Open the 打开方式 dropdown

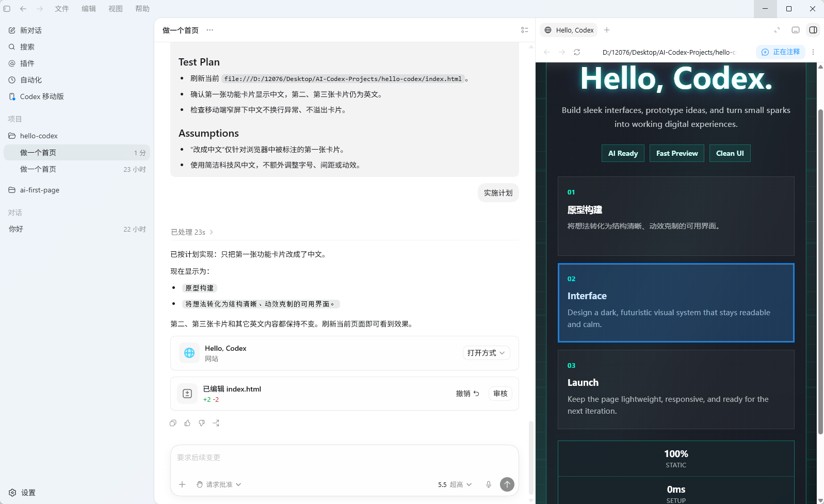coord(486,353)
